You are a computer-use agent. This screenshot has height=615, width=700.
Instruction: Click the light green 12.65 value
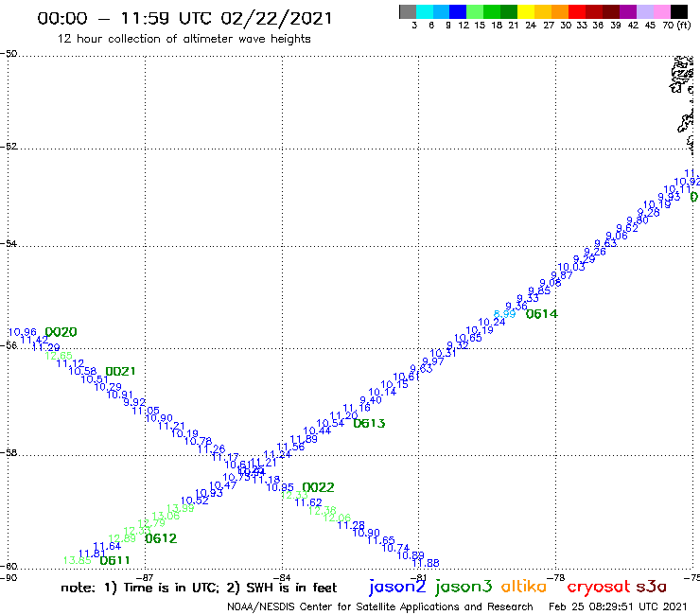tap(59, 356)
